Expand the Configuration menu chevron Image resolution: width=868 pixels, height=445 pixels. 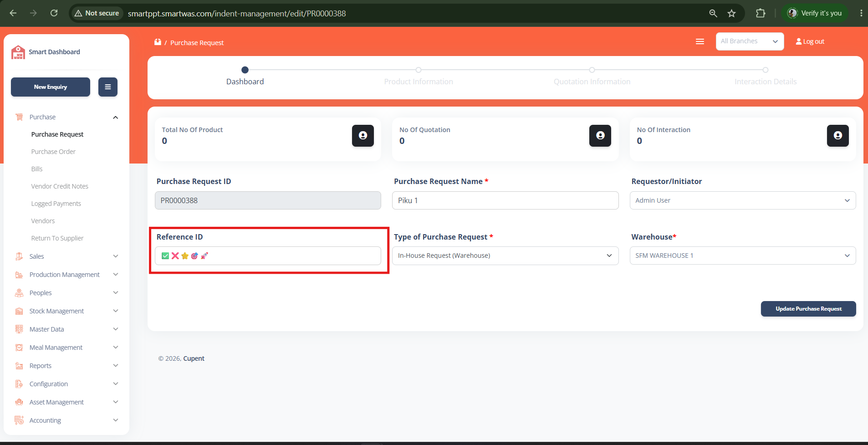click(x=116, y=384)
